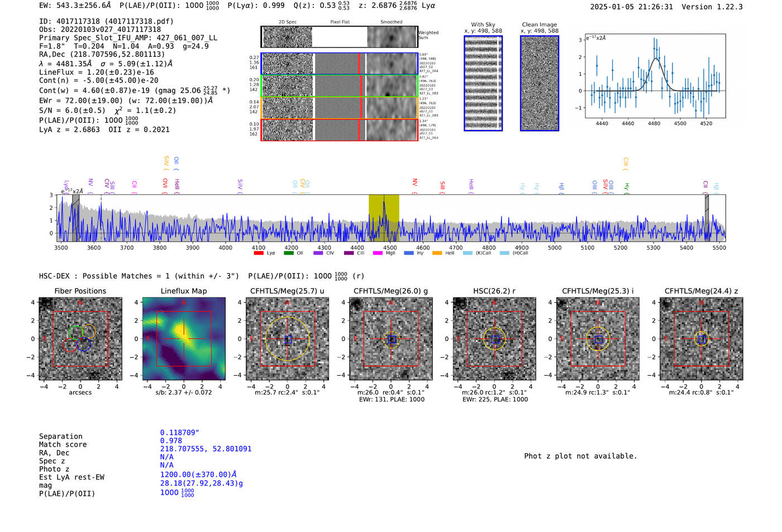This screenshot has height=532, width=782.
Task: Open the CFHTLS/Meg(26.0) g cutout
Action: click(391, 339)
